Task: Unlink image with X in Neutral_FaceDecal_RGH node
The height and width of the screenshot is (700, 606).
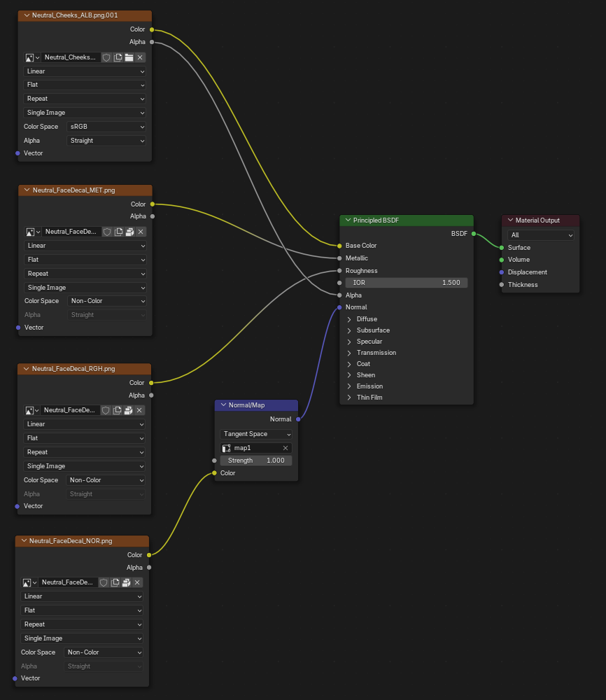Action: (x=140, y=410)
